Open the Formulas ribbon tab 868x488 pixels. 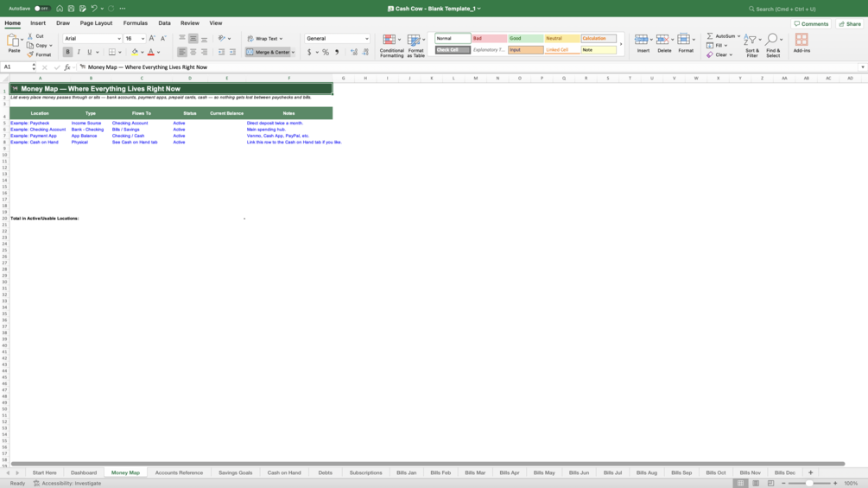[135, 23]
